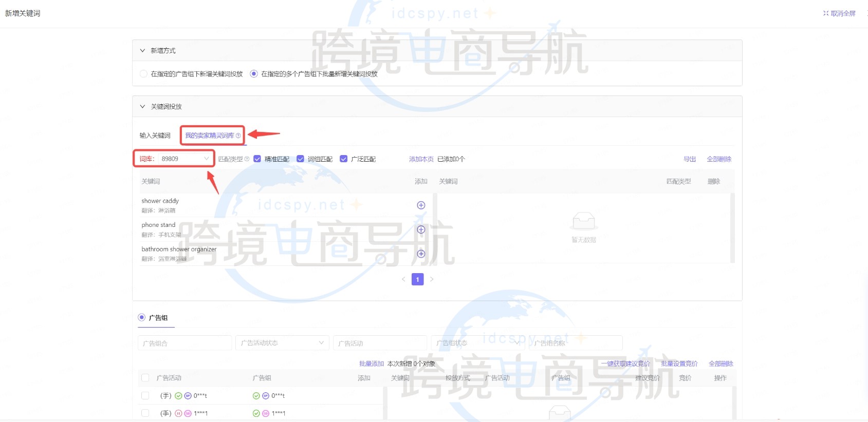Focus the 广告组合 input field

coord(184,343)
